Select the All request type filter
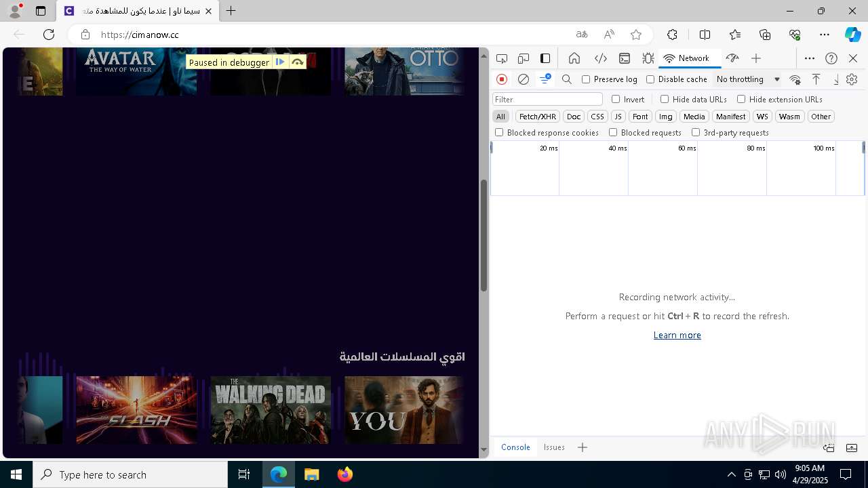This screenshot has width=868, height=488. pyautogui.click(x=500, y=117)
